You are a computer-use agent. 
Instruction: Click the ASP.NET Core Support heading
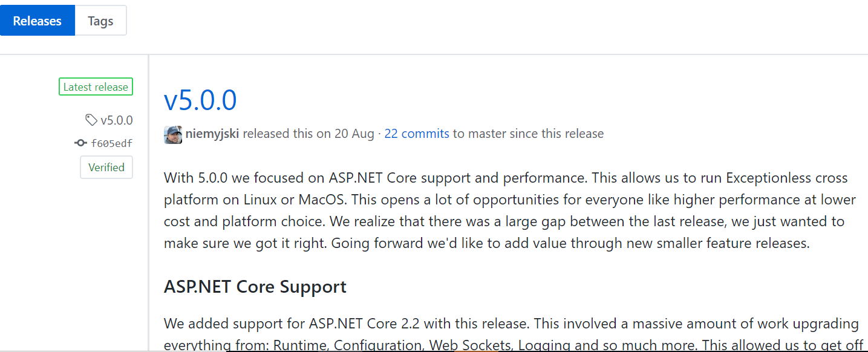(255, 287)
